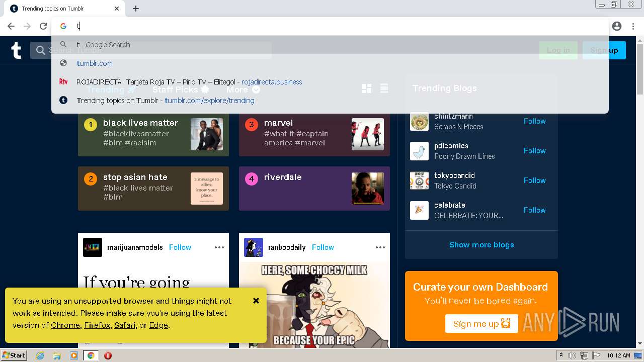Select the 't - Google Search' suggestion
Viewport: 644px width, 362px height.
330,45
